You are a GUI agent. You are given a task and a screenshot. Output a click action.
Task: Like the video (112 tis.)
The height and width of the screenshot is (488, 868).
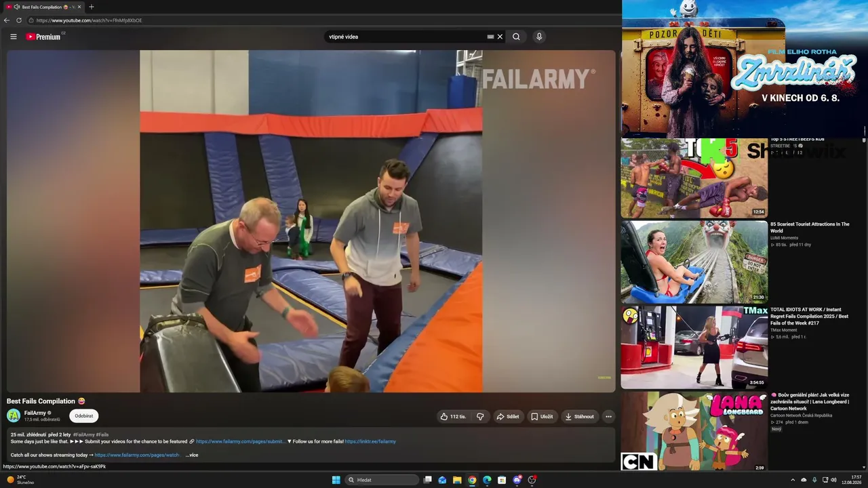(x=454, y=416)
